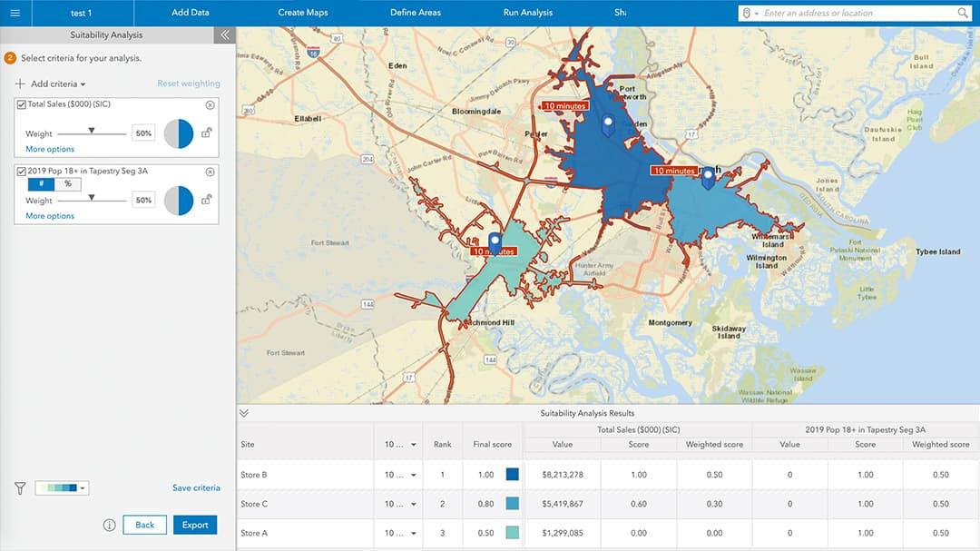Toggle the lock on Tapestry Seg 3A weight
The height and width of the screenshot is (551, 980).
[206, 200]
